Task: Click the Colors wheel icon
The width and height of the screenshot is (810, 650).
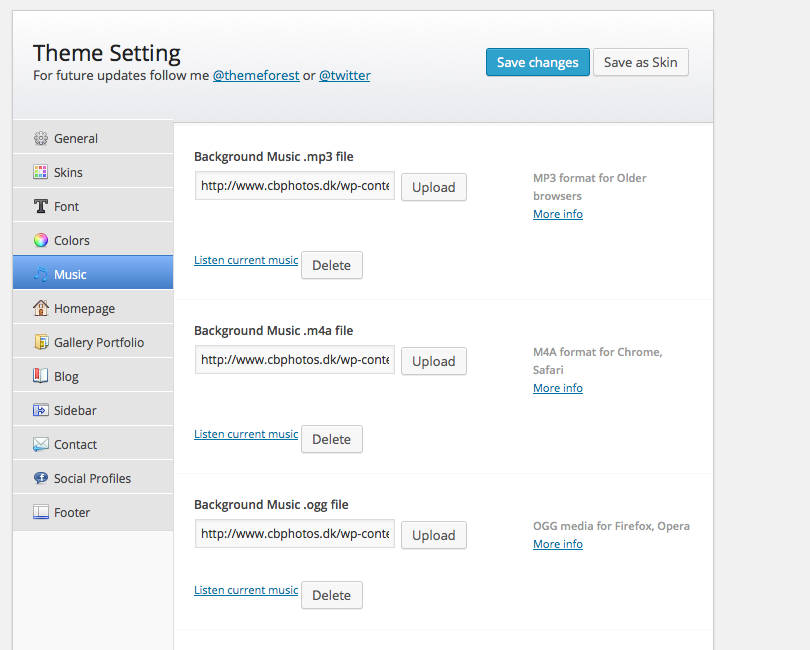Action: coord(41,241)
